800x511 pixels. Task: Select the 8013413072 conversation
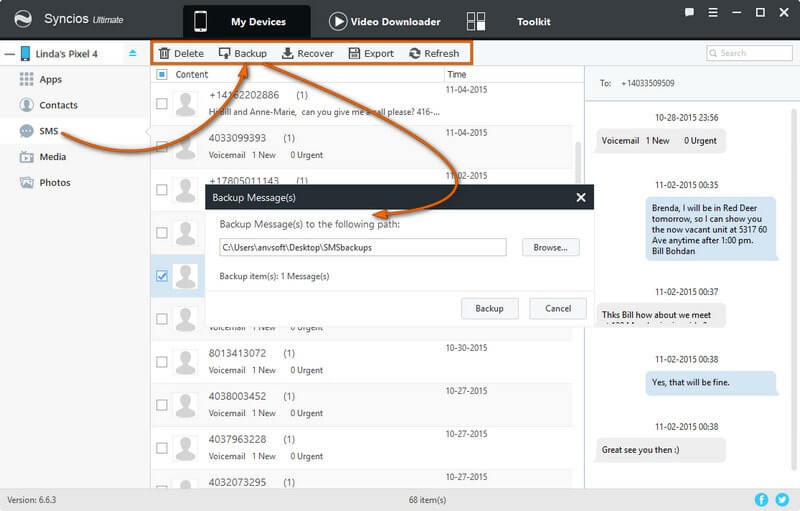click(361, 362)
